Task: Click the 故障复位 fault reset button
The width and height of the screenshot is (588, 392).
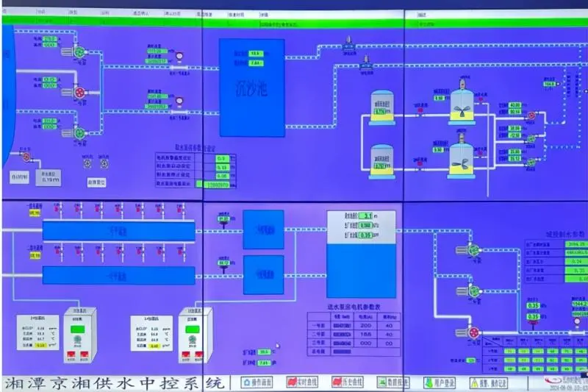Action: [x=96, y=182]
